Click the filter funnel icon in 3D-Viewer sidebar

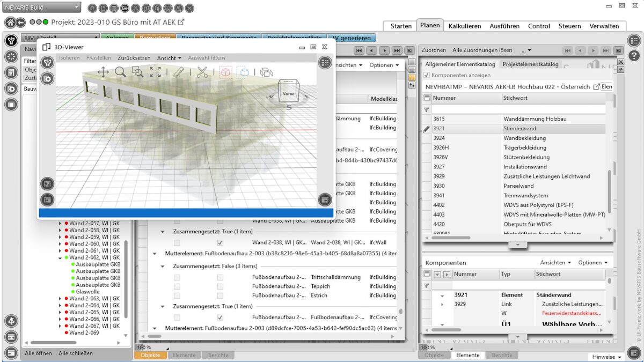tap(48, 63)
